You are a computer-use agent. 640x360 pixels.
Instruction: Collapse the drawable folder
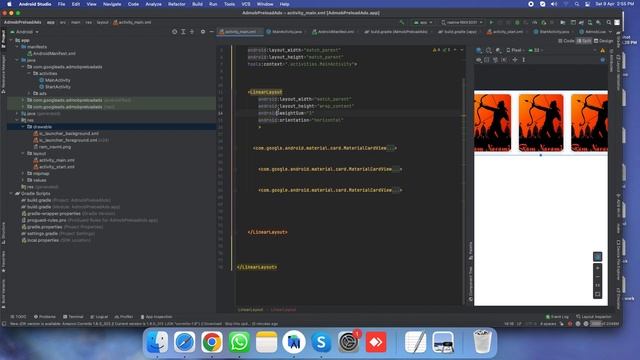click(x=23, y=127)
